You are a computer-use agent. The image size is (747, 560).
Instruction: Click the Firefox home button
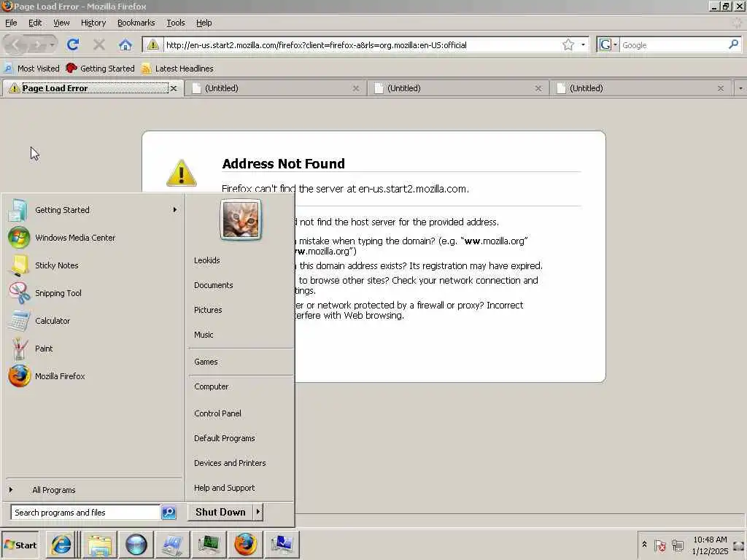[125, 44]
